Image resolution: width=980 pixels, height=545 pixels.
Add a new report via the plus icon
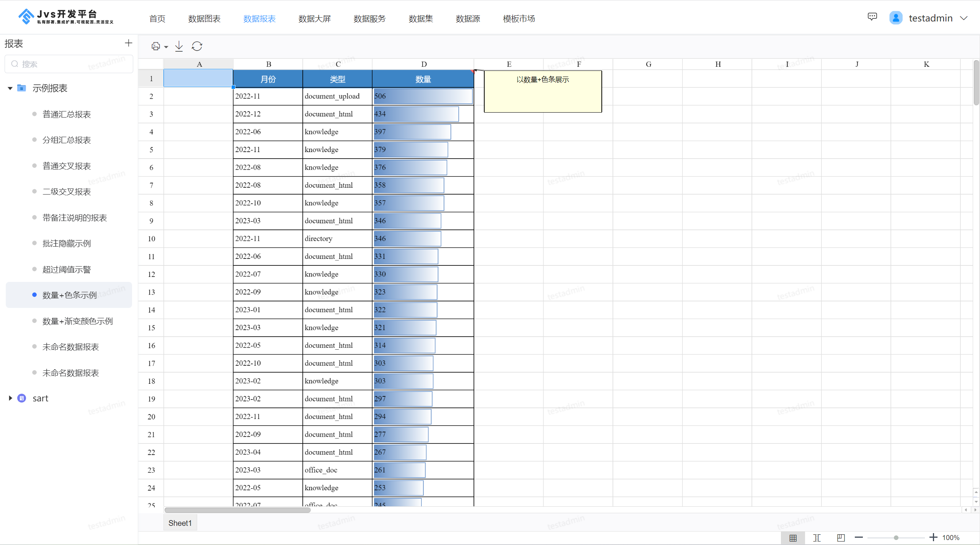click(x=128, y=43)
